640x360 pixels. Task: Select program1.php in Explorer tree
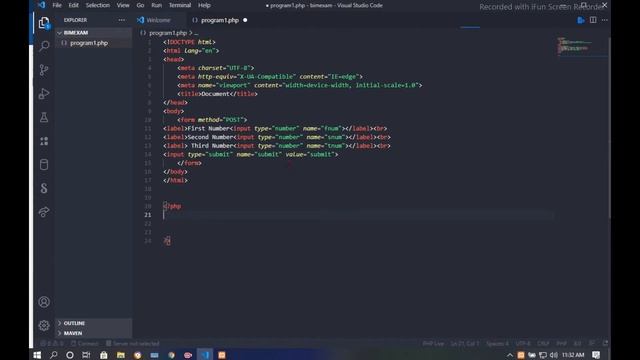click(93, 43)
